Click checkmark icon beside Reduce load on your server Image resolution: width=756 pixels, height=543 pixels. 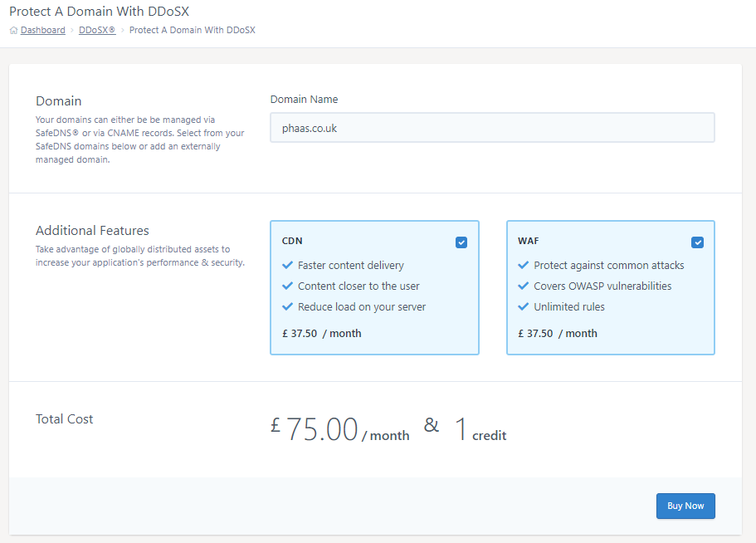coord(288,307)
